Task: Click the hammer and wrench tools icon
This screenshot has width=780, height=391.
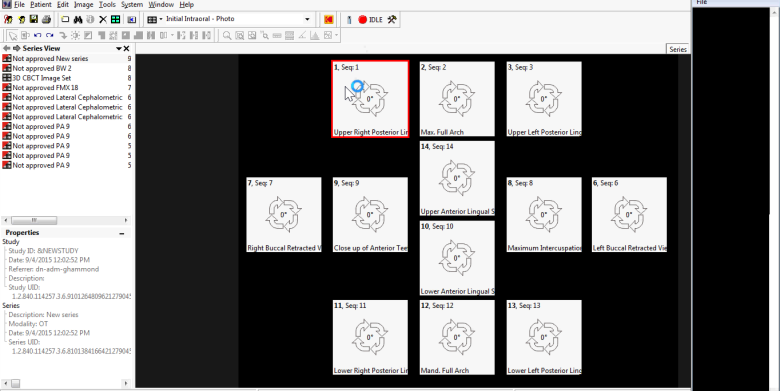Action: (x=392, y=19)
